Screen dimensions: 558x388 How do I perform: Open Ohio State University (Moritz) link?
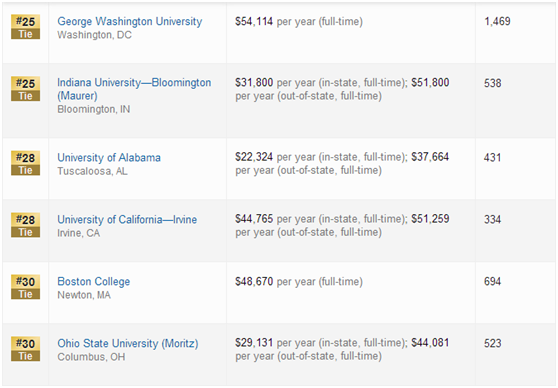pyautogui.click(x=128, y=344)
